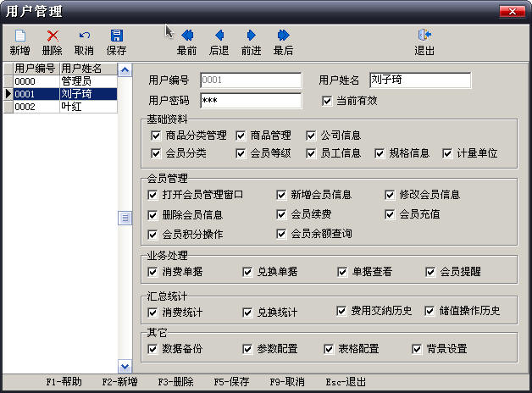Image resolution: width=532 pixels, height=393 pixels.
Task: Click the scroll-up arrow of user list
Action: [125, 70]
